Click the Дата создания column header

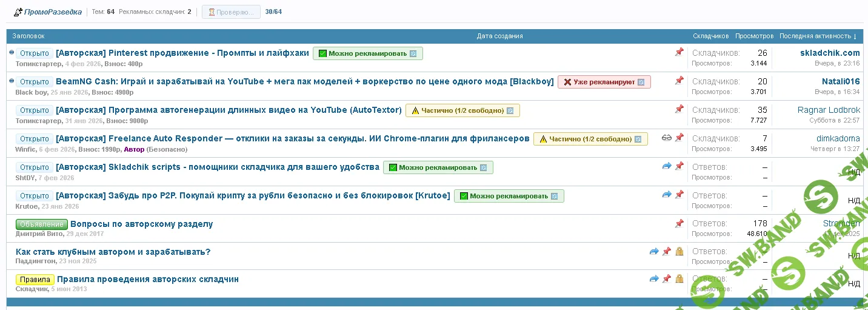pyautogui.click(x=499, y=36)
